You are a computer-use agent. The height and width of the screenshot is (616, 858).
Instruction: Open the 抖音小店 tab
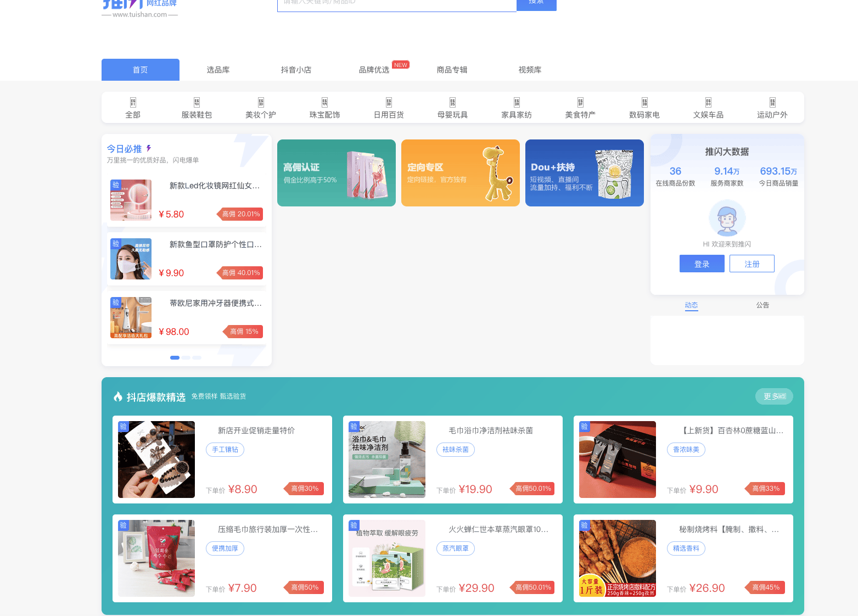coord(296,70)
